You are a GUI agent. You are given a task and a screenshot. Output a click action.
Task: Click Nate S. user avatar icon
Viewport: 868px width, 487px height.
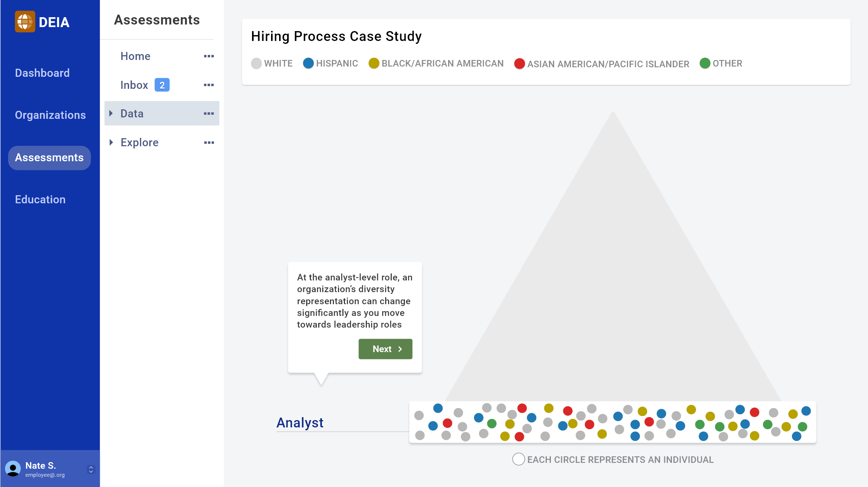(13, 469)
